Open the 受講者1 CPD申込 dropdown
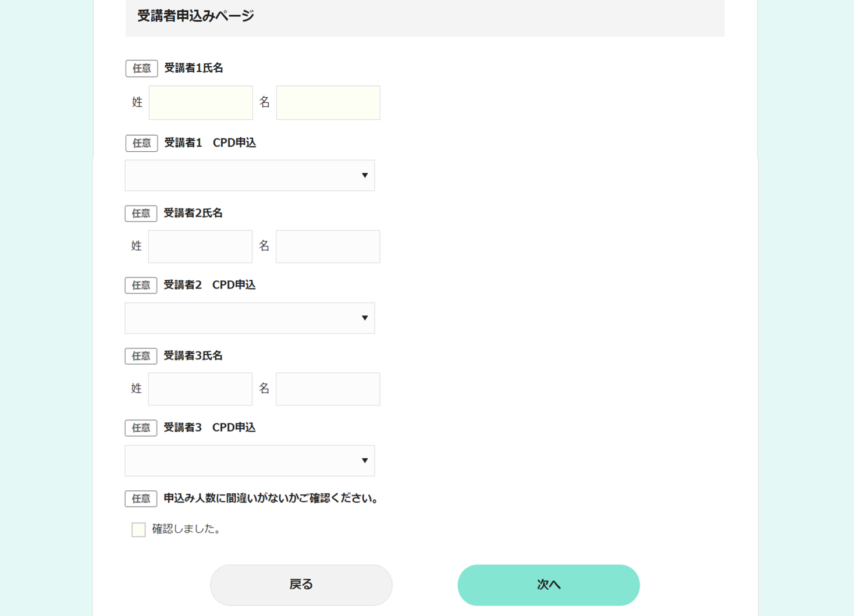This screenshot has width=854, height=616. pos(250,175)
